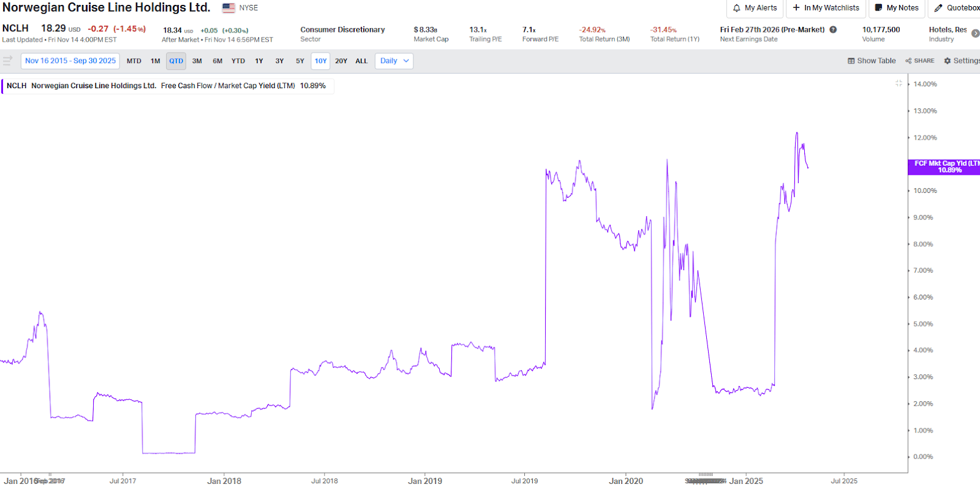
Task: Click the right arrow to show more stats
Action: pos(975,33)
